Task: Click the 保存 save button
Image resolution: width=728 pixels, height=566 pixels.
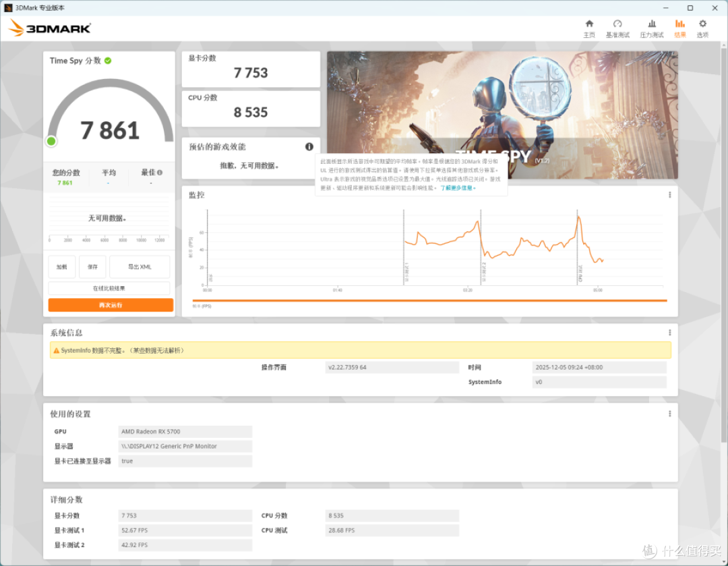Action: click(x=92, y=266)
